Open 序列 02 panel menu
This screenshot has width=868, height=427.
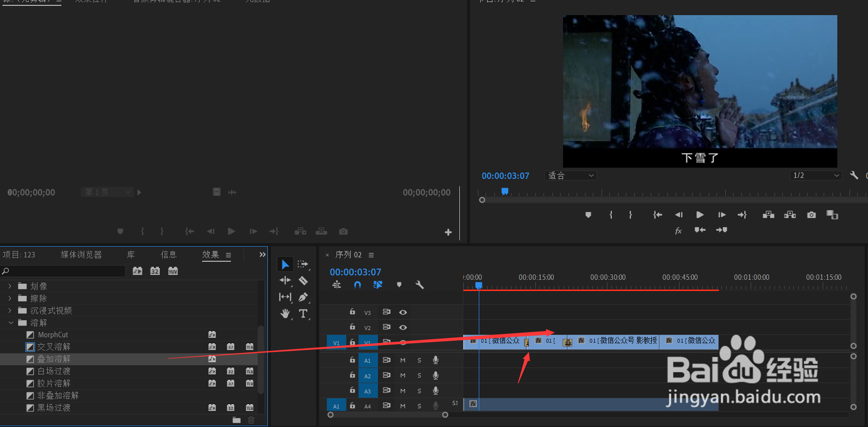pos(371,255)
